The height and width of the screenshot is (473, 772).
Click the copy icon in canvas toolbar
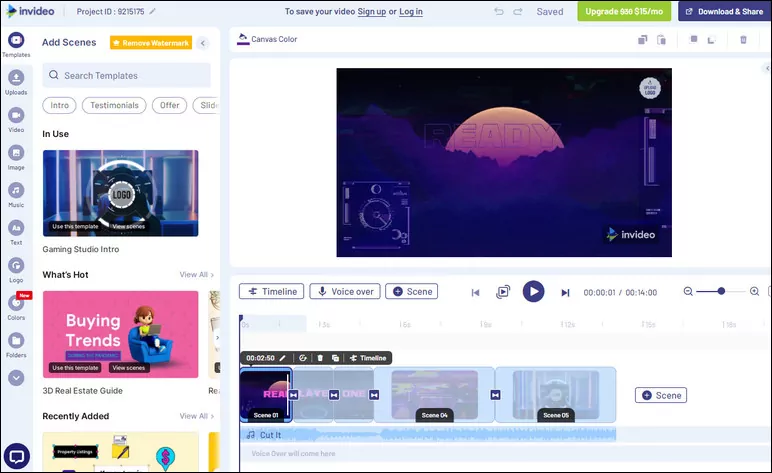tap(643, 39)
